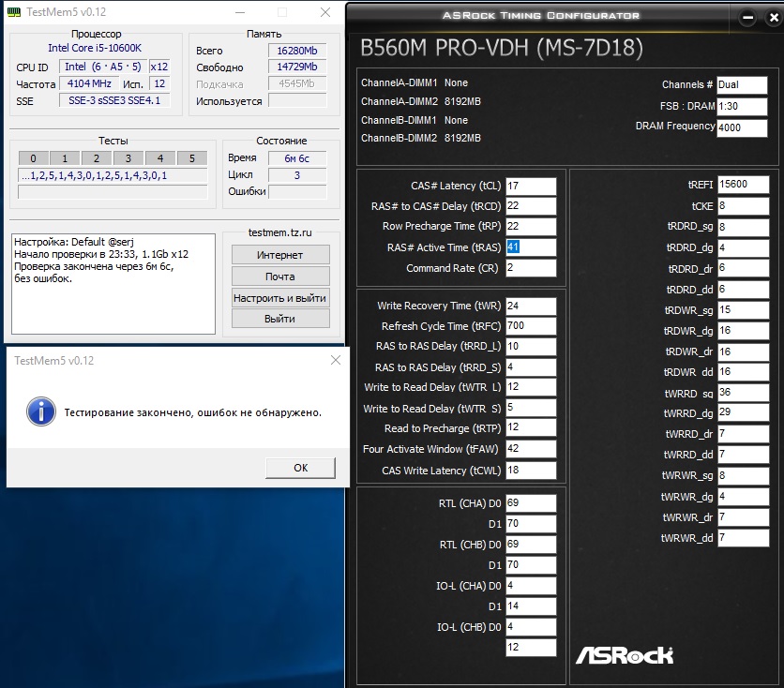Click the SSE-3 sSSE3 SSE4.1 value
This screenshot has height=688, width=784.
coord(114,100)
